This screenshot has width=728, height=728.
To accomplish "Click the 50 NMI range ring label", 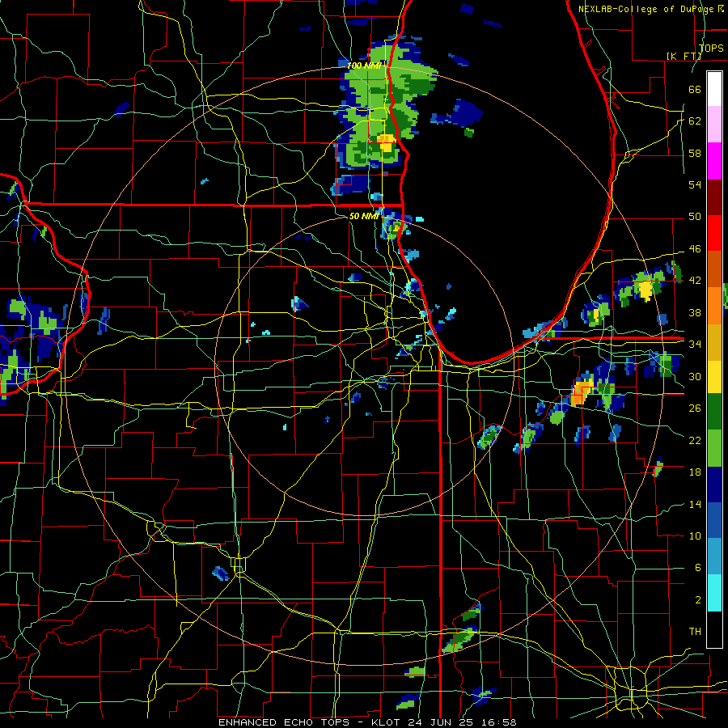I will pyautogui.click(x=363, y=216).
